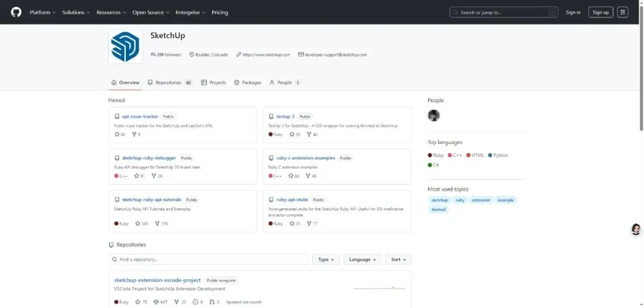Expand the Resources menu
Screen dimensions: 644x308
coord(112,13)
